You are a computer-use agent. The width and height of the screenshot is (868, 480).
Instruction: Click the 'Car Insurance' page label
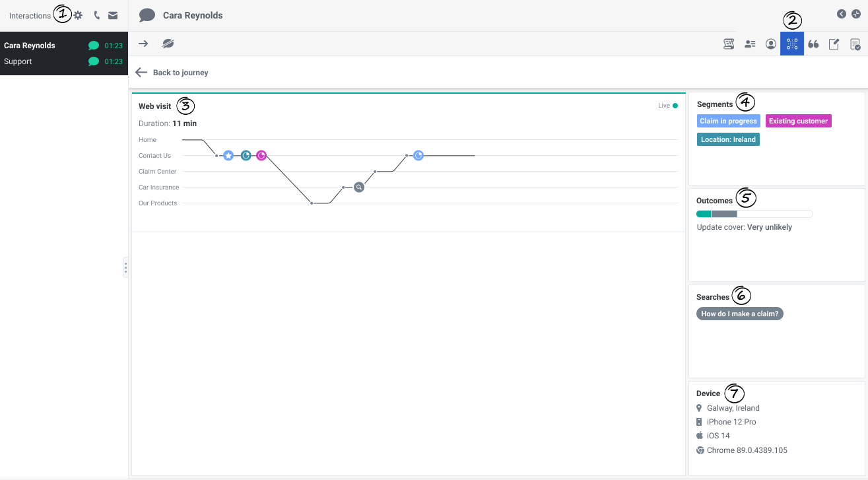click(159, 188)
